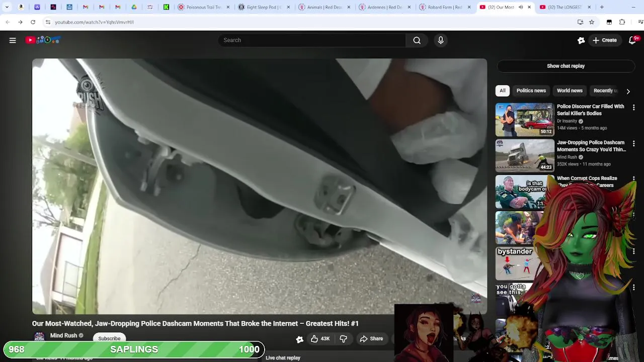Switch to Poisonous Trail Treasure tab
The image size is (644, 362).
204,7
